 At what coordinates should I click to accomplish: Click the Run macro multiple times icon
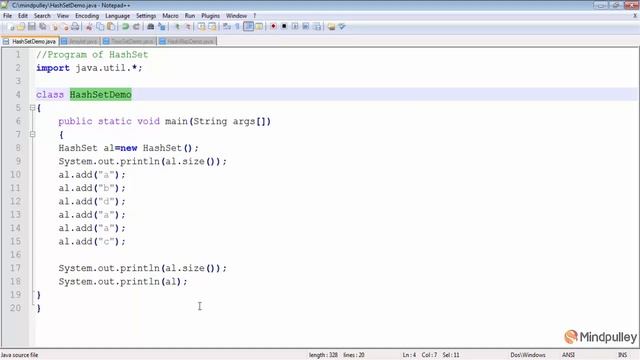pyautogui.click(x=305, y=27)
